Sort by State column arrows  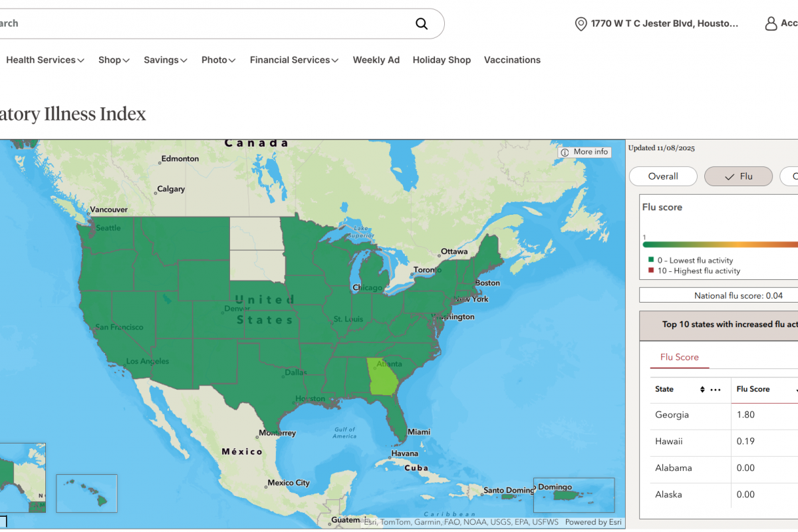click(x=702, y=390)
